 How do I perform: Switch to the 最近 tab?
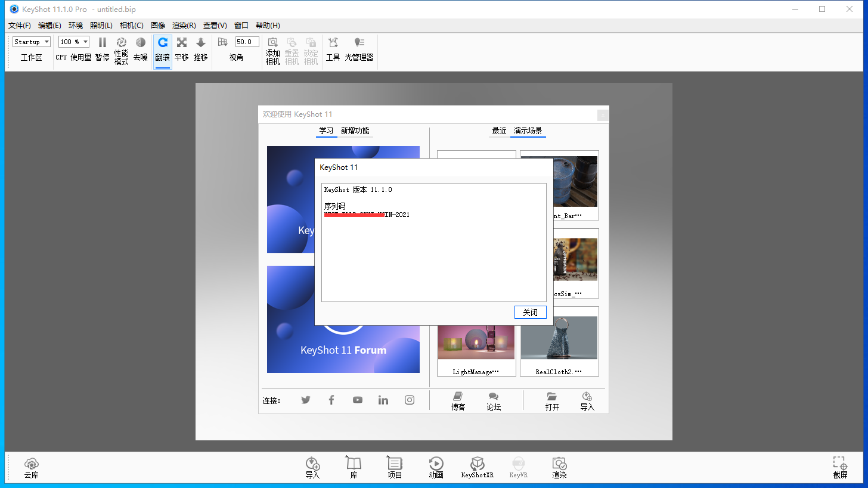click(x=499, y=131)
